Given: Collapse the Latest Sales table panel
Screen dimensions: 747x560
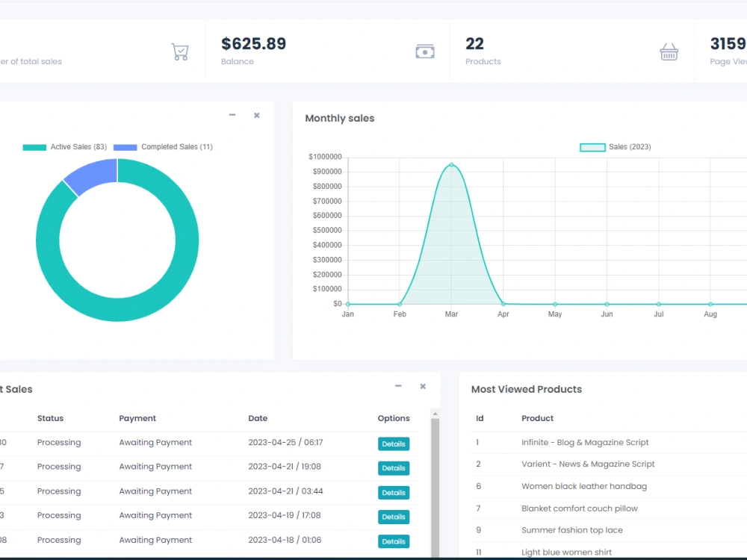Looking at the screenshot, I should 398,386.
